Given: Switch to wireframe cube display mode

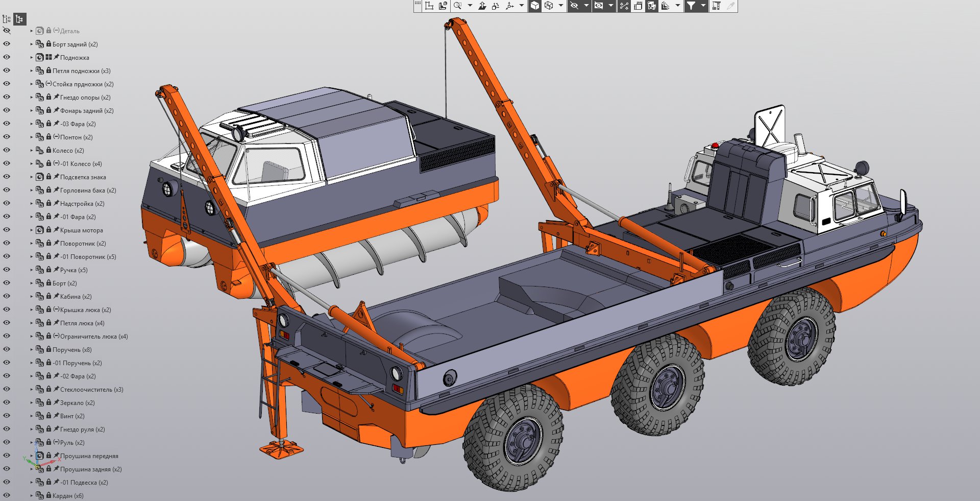Looking at the screenshot, I should (x=549, y=6).
